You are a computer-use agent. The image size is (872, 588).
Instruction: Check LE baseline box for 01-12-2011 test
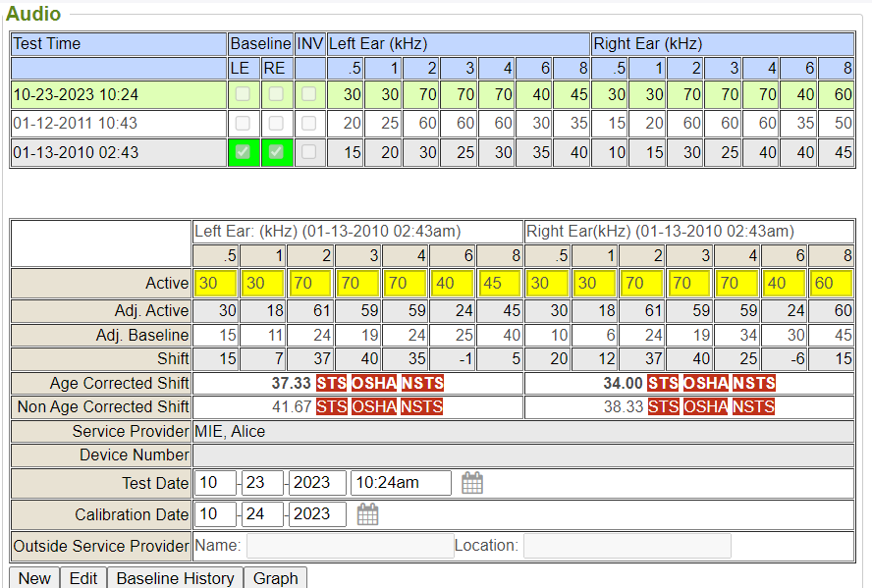243,124
